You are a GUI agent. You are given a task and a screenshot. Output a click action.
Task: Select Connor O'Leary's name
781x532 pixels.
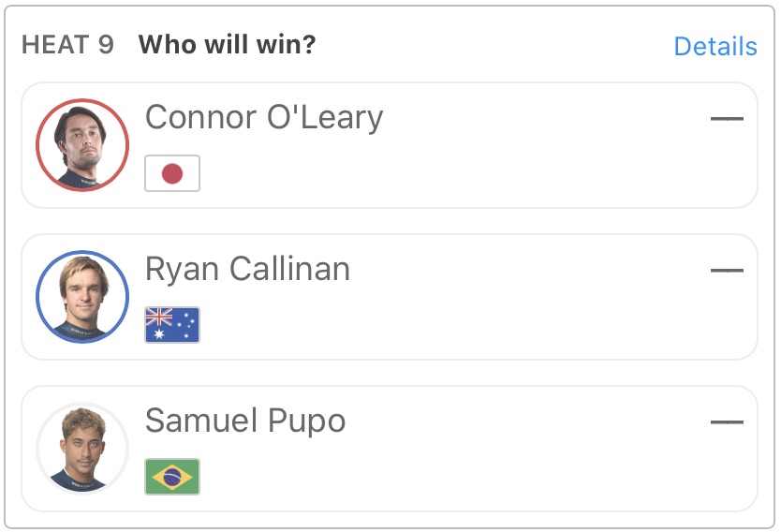pos(264,118)
